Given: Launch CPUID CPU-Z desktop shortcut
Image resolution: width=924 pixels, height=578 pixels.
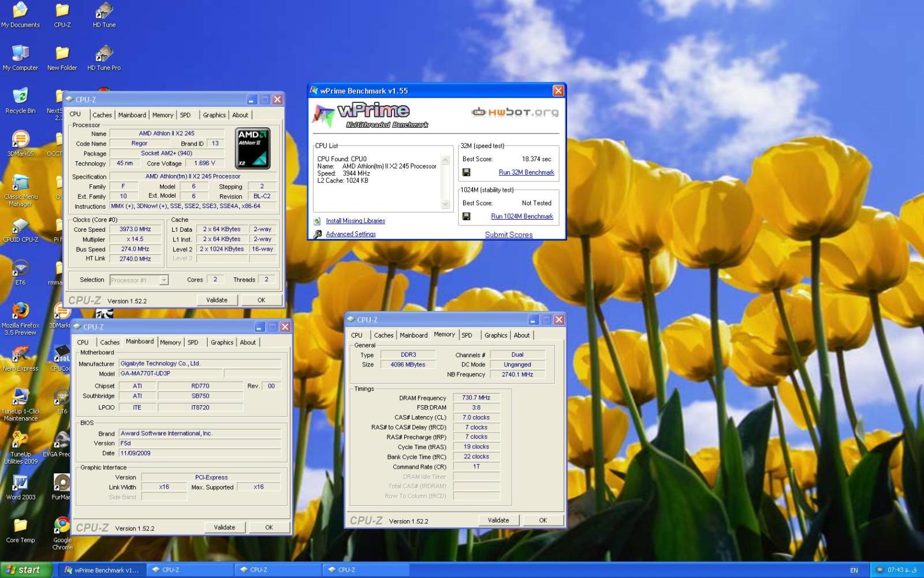Looking at the screenshot, I should (x=20, y=229).
